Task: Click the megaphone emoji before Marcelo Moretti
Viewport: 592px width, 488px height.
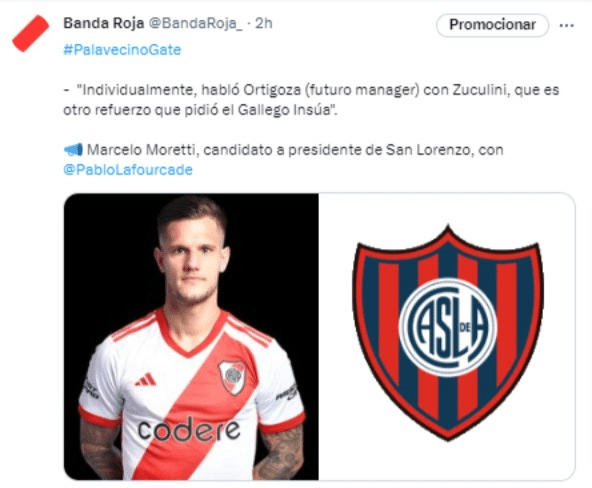Action: [x=73, y=150]
